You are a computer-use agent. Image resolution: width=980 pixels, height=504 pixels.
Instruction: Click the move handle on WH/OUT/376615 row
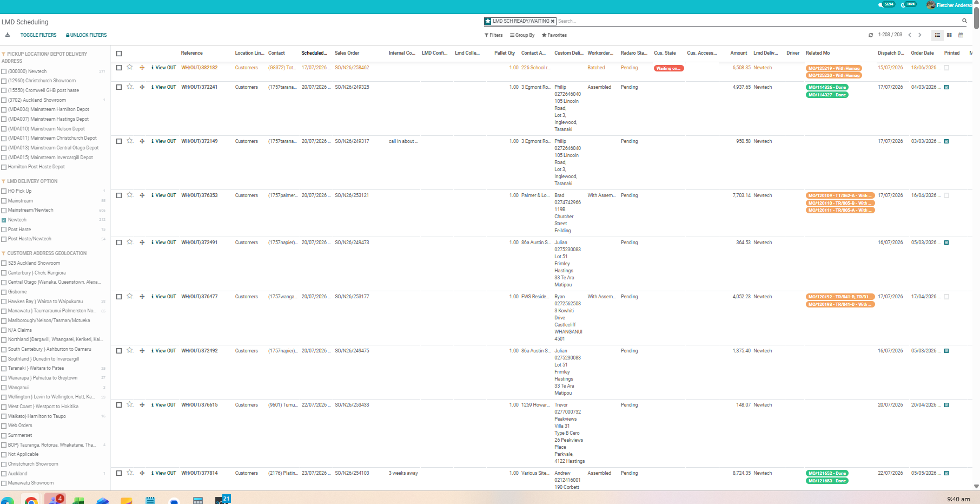[142, 405]
